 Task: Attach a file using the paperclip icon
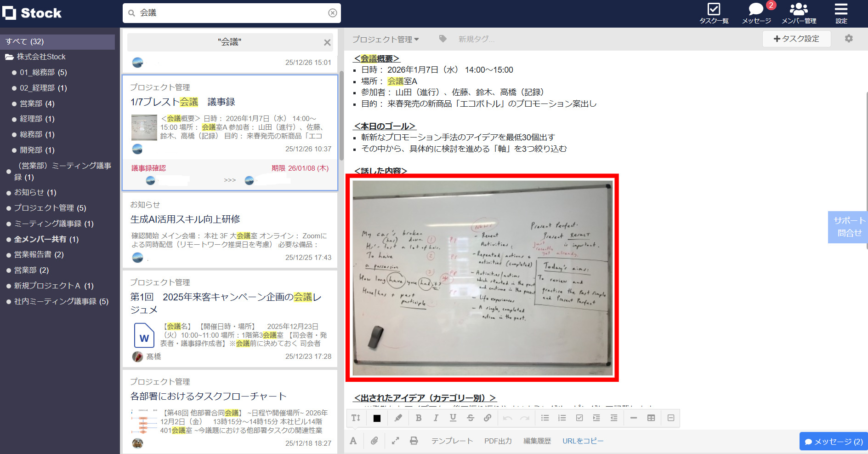(x=374, y=441)
